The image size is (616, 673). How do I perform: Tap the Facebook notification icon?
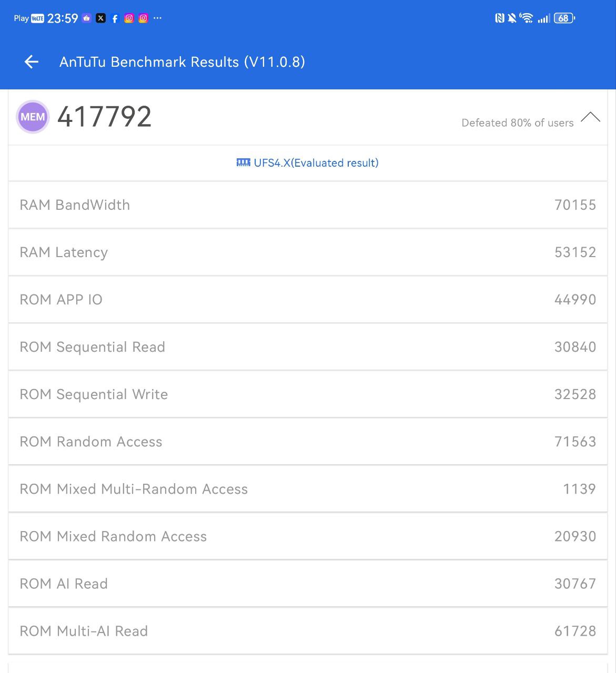pyautogui.click(x=115, y=18)
